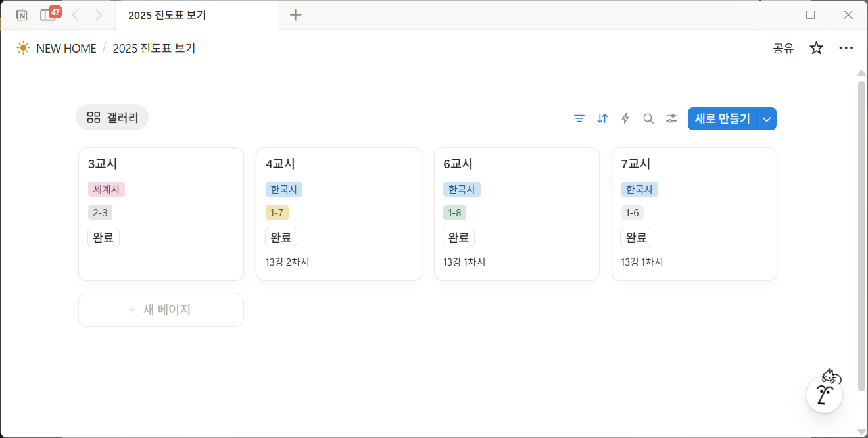The image size is (868, 438).
Task: Go forward using the right arrow
Action: click(x=99, y=14)
